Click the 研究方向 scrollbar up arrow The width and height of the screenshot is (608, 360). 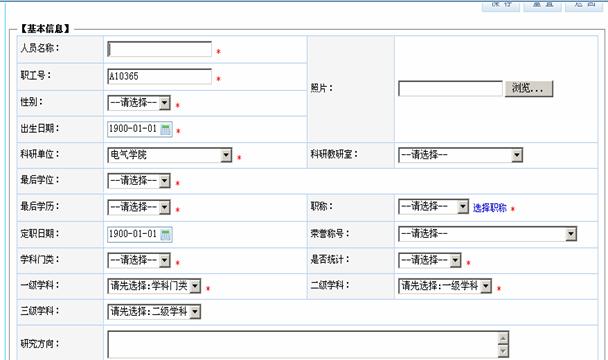point(503,338)
